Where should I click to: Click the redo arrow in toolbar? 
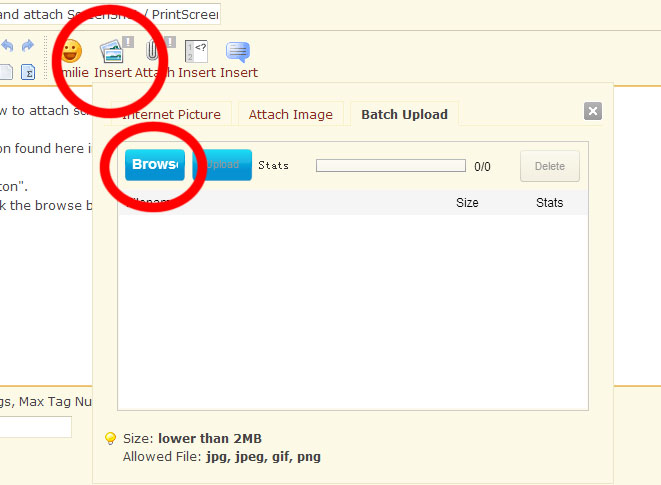(x=28, y=46)
